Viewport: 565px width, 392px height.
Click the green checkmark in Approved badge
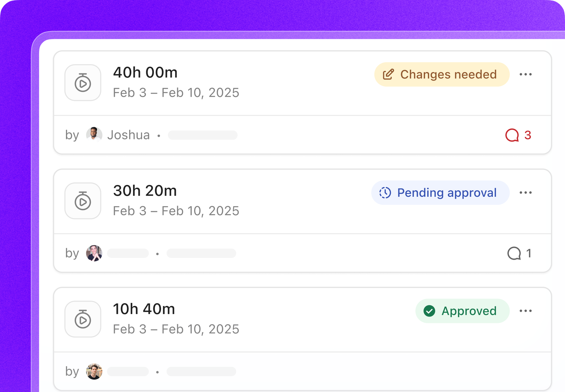(429, 311)
